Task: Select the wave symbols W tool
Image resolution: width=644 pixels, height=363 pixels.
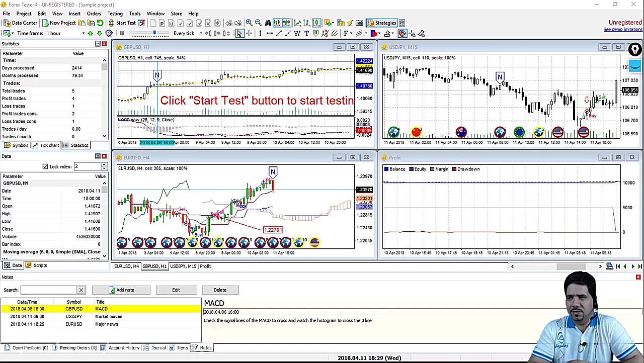Action: pyautogui.click(x=297, y=33)
